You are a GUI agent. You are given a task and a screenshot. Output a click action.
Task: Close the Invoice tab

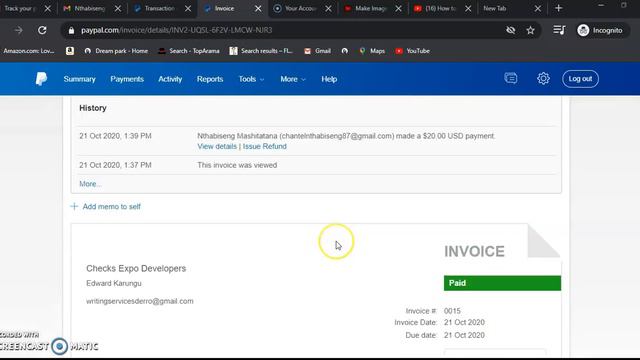pyautogui.click(x=258, y=8)
